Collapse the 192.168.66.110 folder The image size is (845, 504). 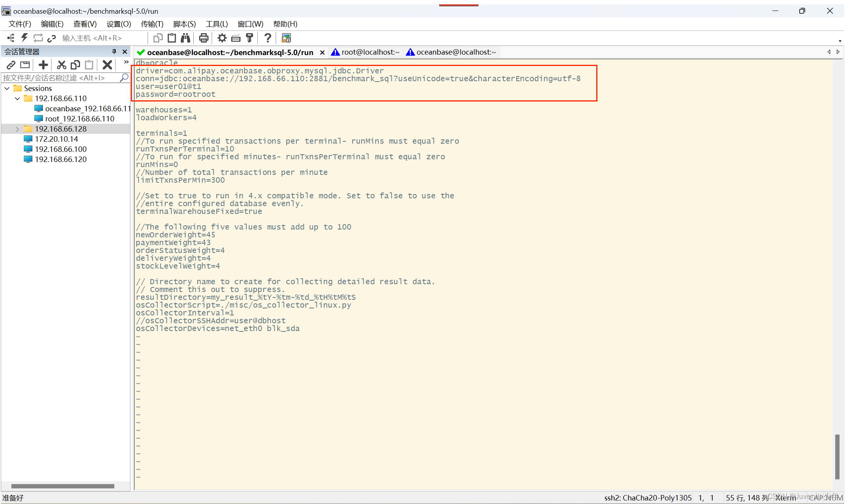click(x=17, y=98)
